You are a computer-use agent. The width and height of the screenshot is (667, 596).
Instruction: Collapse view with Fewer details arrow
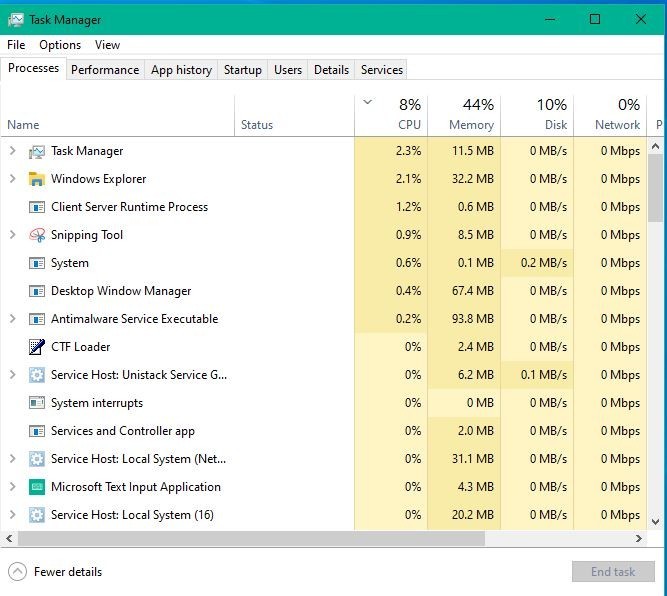(17, 572)
